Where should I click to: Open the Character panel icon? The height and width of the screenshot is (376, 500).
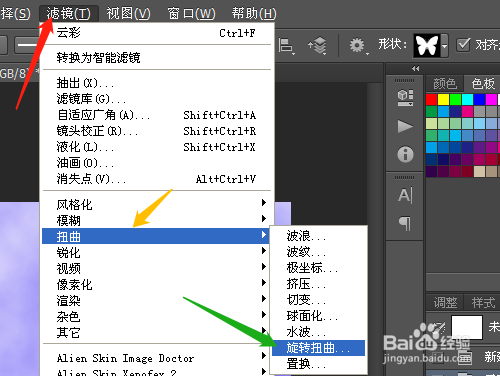[405, 195]
